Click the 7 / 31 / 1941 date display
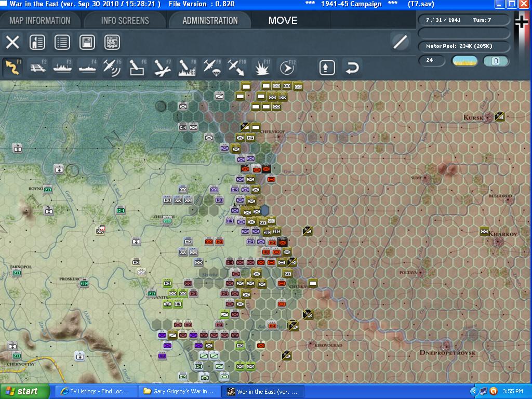 (x=443, y=20)
